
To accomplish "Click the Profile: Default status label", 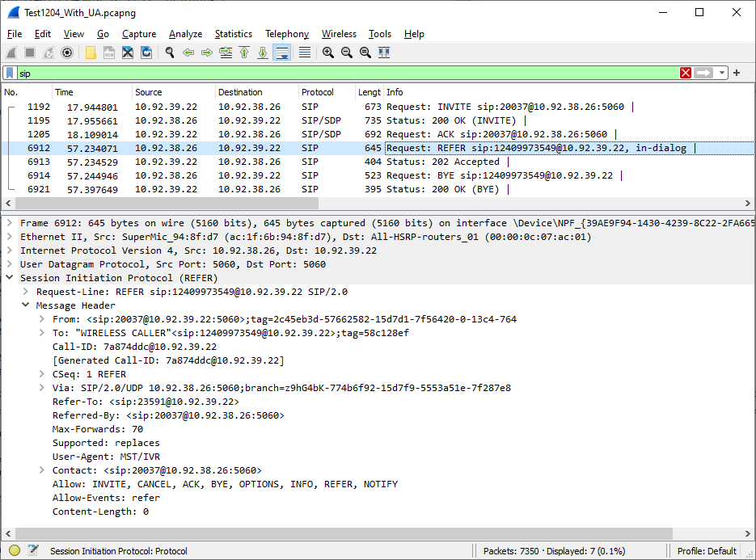I will click(x=707, y=551).
